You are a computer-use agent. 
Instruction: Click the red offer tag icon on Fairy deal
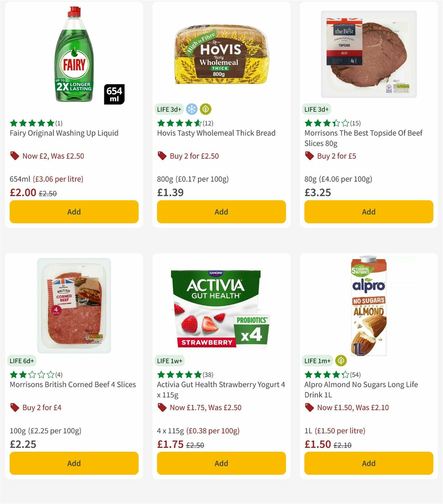point(14,156)
